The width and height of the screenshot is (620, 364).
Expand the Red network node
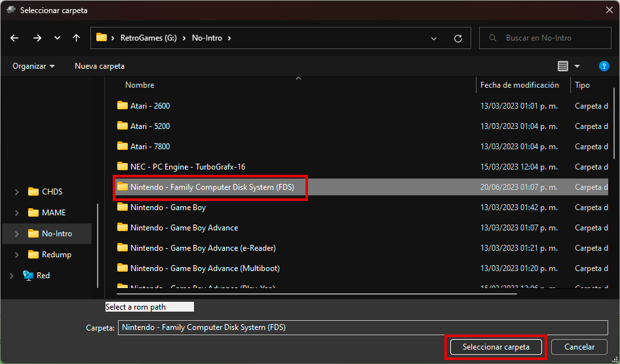pyautogui.click(x=11, y=276)
